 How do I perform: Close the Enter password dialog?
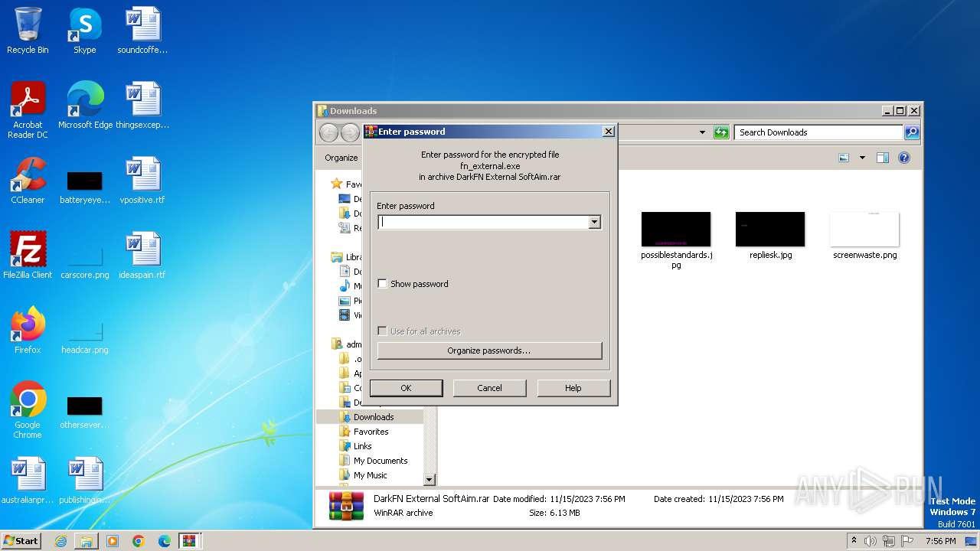click(x=609, y=132)
